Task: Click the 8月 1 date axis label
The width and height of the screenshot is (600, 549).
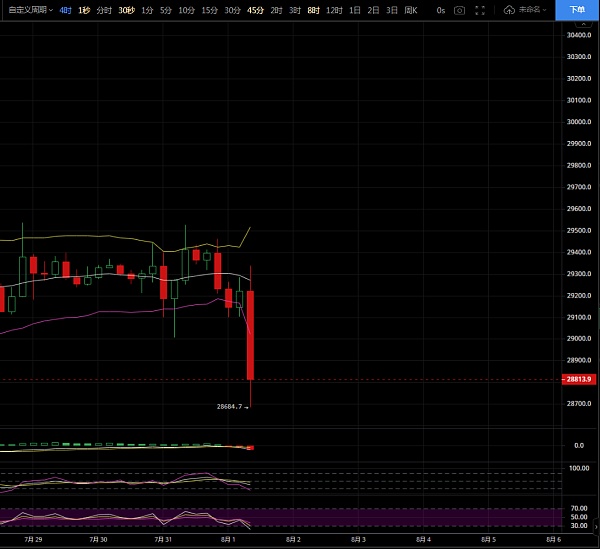Action: pyautogui.click(x=228, y=539)
